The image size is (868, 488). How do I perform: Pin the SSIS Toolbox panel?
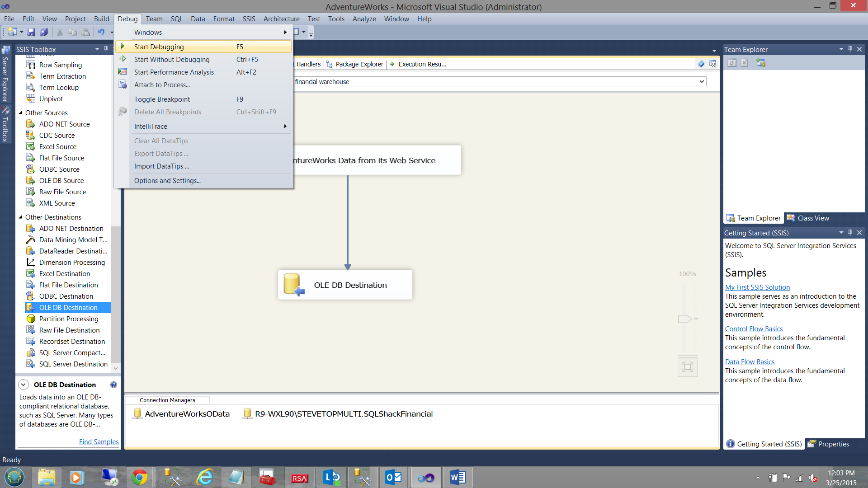[106, 49]
